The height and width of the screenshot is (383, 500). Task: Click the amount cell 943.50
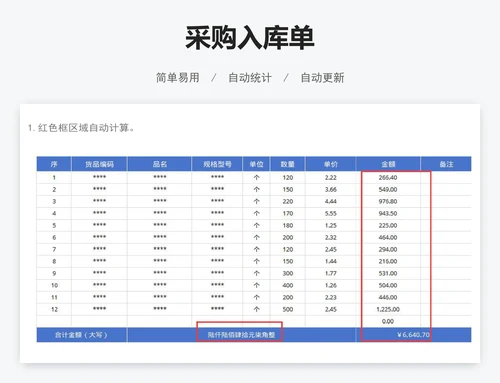[x=388, y=213]
